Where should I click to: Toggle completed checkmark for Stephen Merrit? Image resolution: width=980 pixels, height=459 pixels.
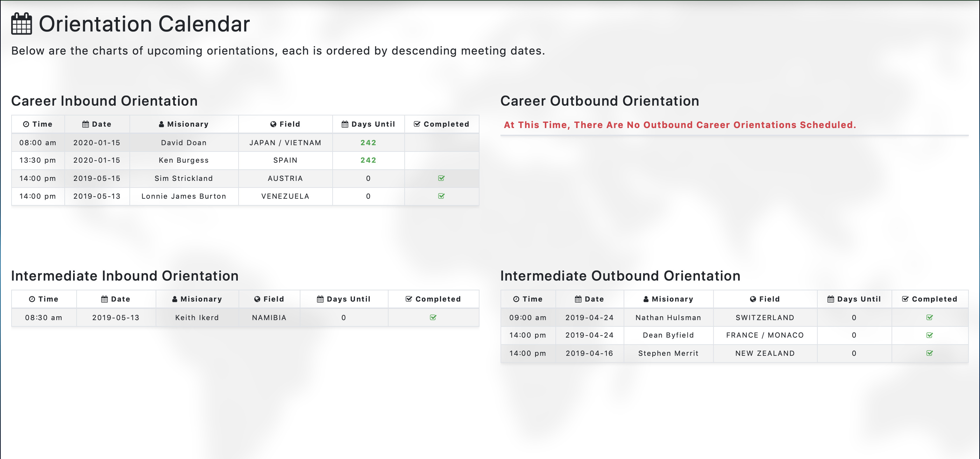[929, 353]
